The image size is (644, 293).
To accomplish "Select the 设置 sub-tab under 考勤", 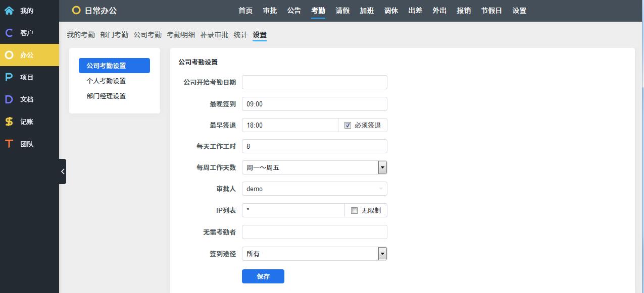I will pyautogui.click(x=260, y=35).
